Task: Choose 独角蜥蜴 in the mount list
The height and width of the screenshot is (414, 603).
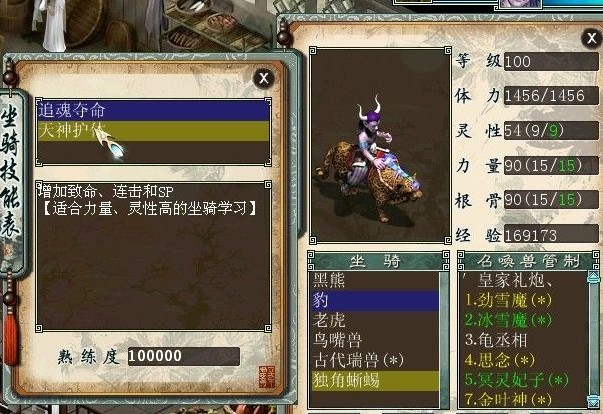Action: [375, 381]
